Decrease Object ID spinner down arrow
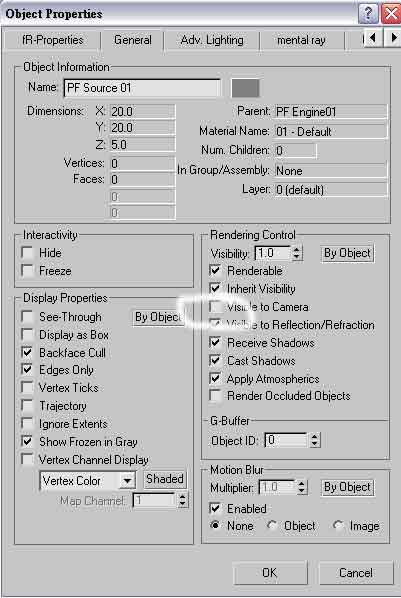Viewport: 401px width, 598px height. pyautogui.click(x=314, y=444)
